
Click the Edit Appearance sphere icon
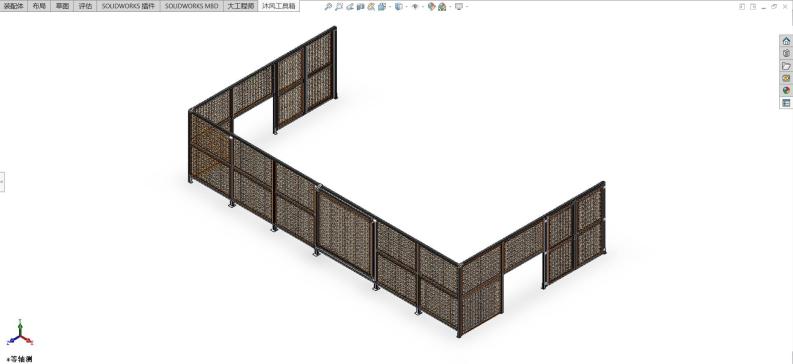click(431, 7)
